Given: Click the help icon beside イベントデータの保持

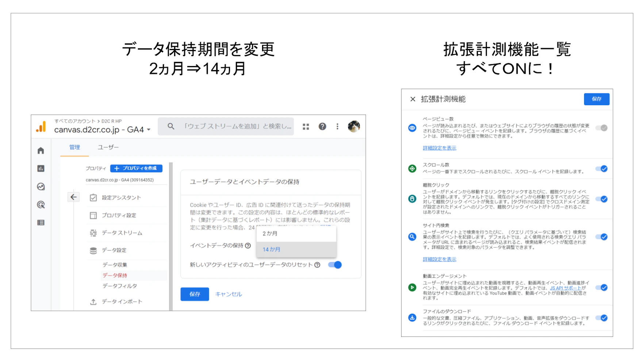Looking at the screenshot, I should pos(248,246).
